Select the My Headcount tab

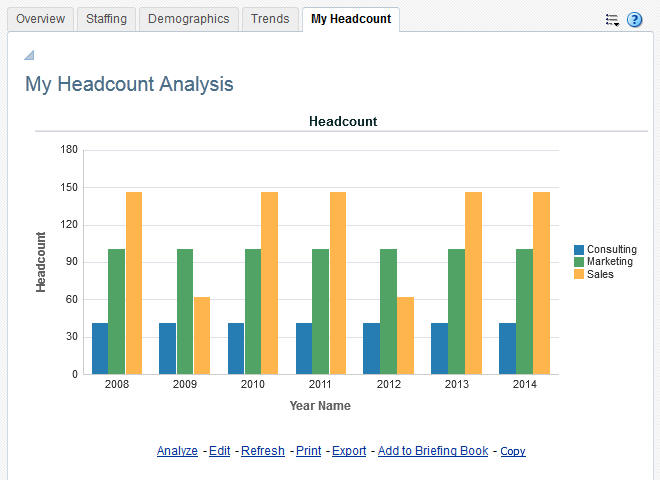click(x=351, y=19)
